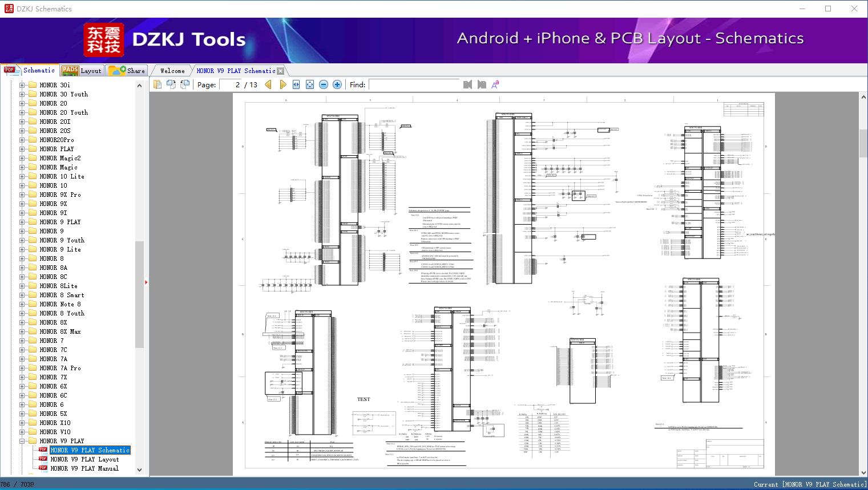Expand the HONOR 9X Pro tree node
868x490 pixels.
click(x=22, y=195)
